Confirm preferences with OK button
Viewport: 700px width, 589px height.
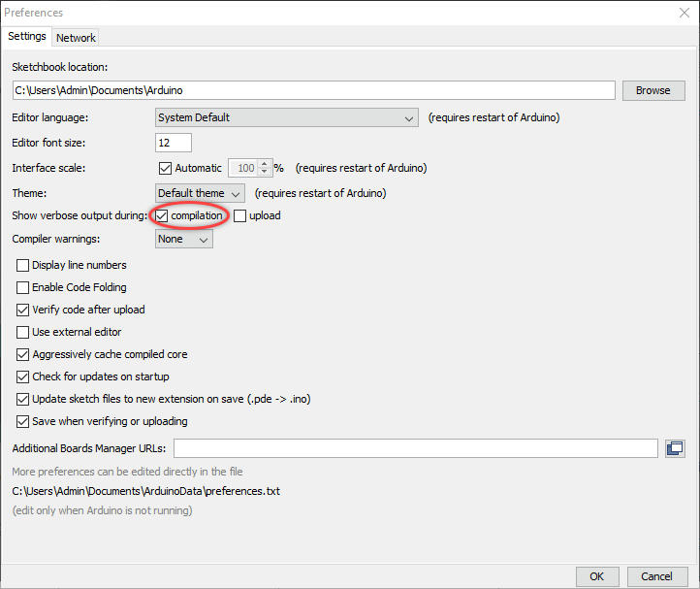597,576
